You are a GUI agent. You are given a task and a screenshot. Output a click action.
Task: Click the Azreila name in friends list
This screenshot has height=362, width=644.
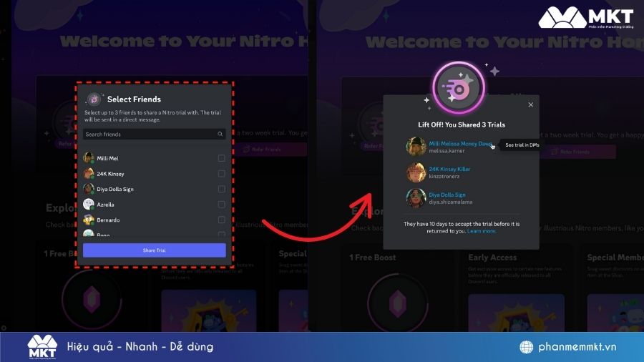(x=106, y=205)
